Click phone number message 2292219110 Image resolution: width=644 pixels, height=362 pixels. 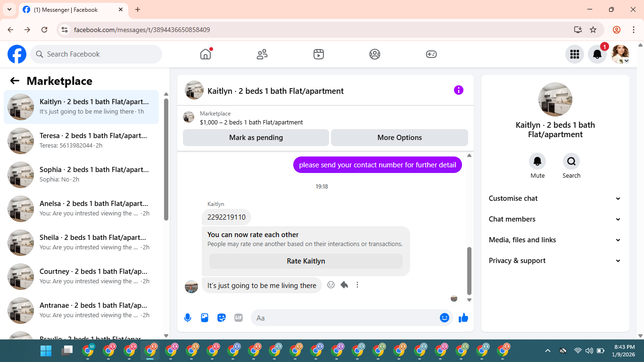226,217
